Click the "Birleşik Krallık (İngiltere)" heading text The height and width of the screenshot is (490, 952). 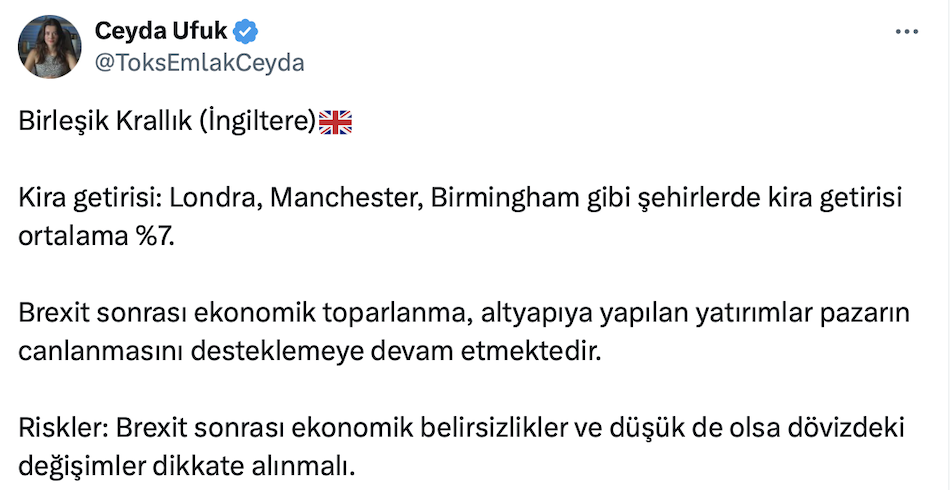[167, 122]
